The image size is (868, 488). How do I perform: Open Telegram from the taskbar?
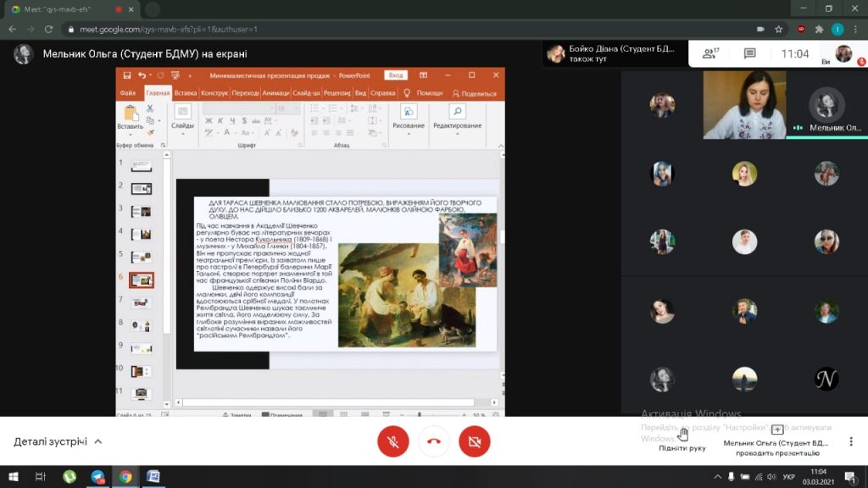click(97, 476)
